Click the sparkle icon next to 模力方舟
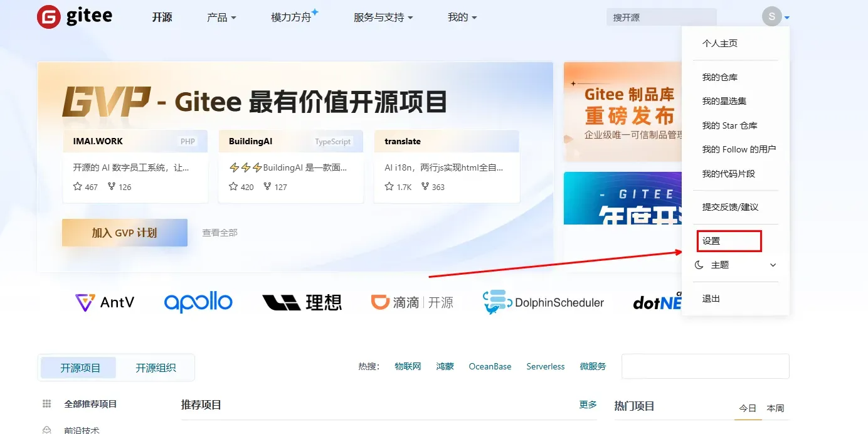This screenshot has height=434, width=868. click(315, 12)
